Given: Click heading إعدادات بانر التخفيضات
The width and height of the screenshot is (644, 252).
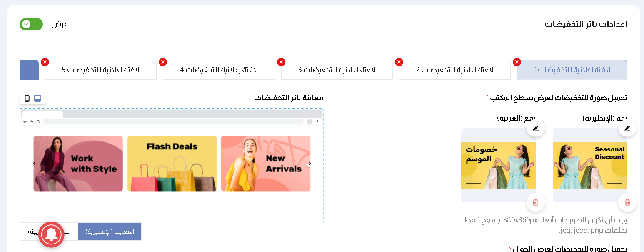Looking at the screenshot, I should click(586, 24).
